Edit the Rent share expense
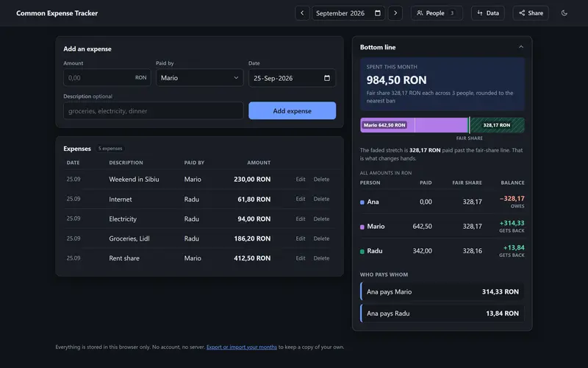588x368 pixels. click(301, 258)
